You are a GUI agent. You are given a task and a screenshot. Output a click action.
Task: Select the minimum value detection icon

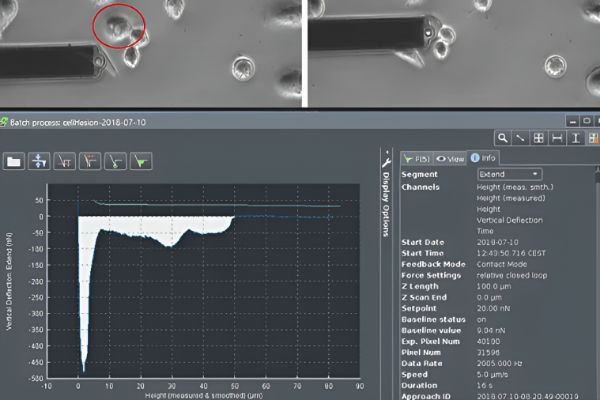[x=115, y=161]
